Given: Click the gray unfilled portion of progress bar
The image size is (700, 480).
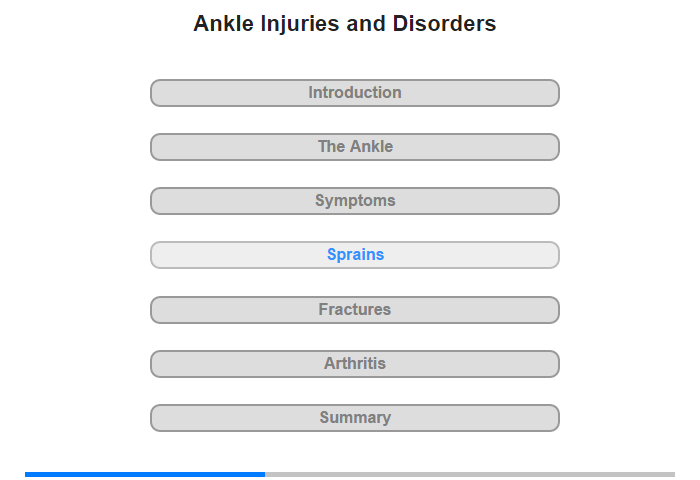Looking at the screenshot, I should tap(470, 474).
